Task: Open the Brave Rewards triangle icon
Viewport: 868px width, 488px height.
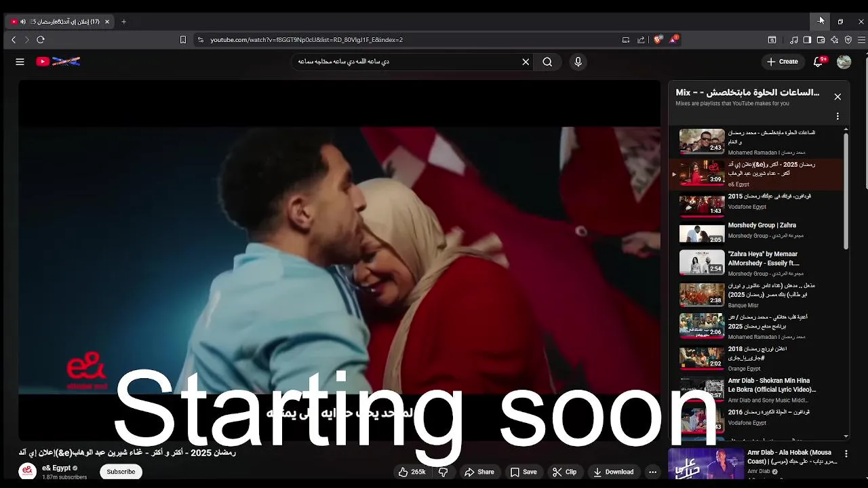Action: coord(673,39)
